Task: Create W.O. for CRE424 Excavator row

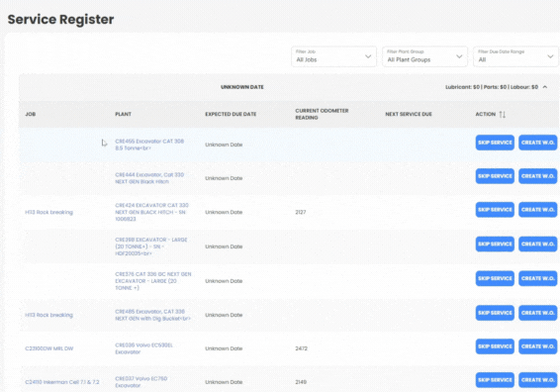Action: (537, 210)
